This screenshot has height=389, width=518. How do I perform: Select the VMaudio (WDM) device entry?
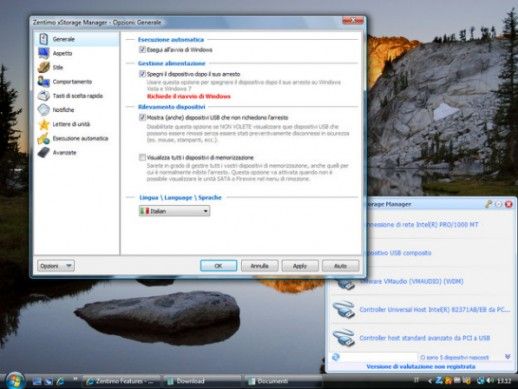pyautogui.click(x=422, y=282)
